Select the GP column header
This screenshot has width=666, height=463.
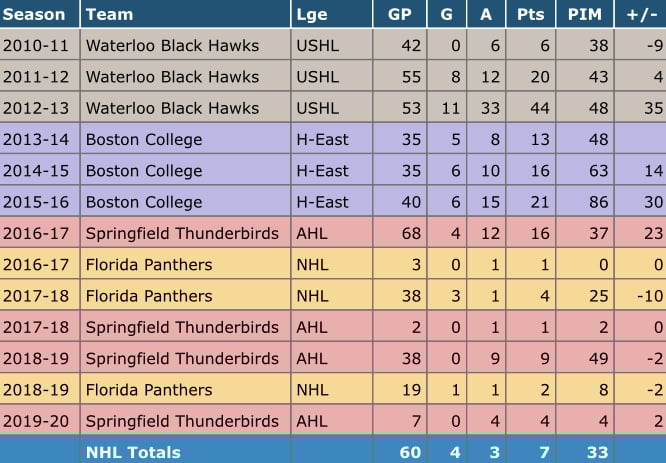pos(399,15)
